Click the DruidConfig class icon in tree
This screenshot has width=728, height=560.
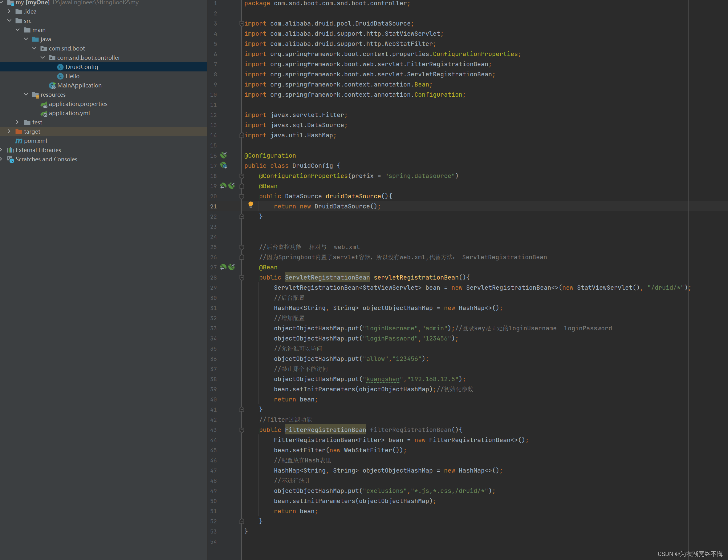(x=60, y=67)
